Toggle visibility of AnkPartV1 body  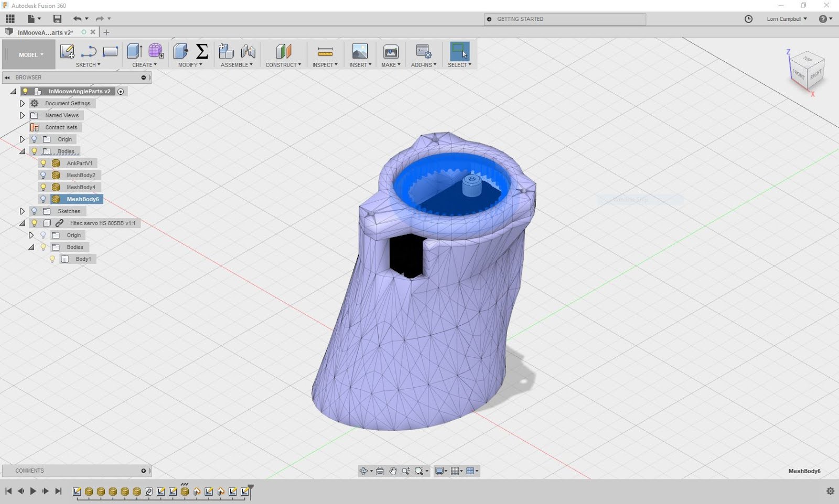tap(44, 163)
